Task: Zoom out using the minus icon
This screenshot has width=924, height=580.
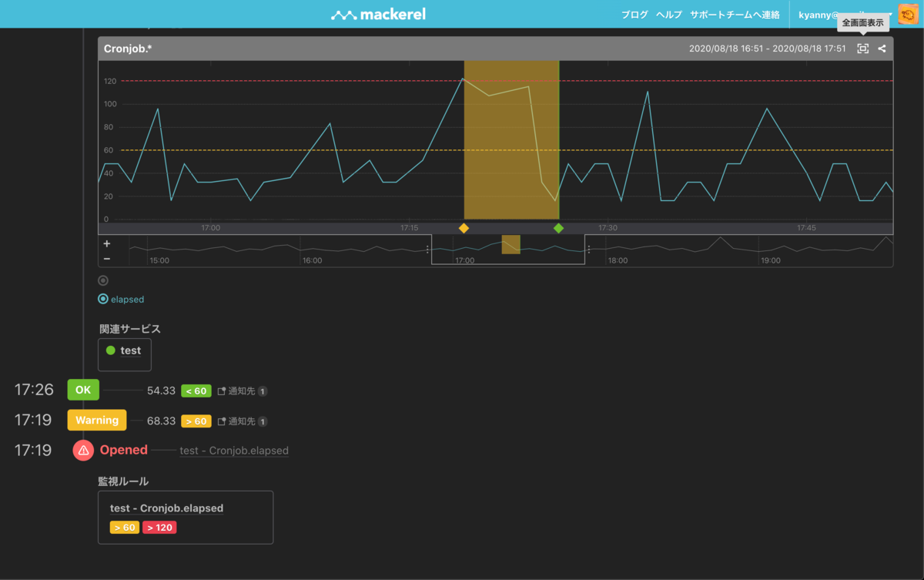Action: [106, 259]
